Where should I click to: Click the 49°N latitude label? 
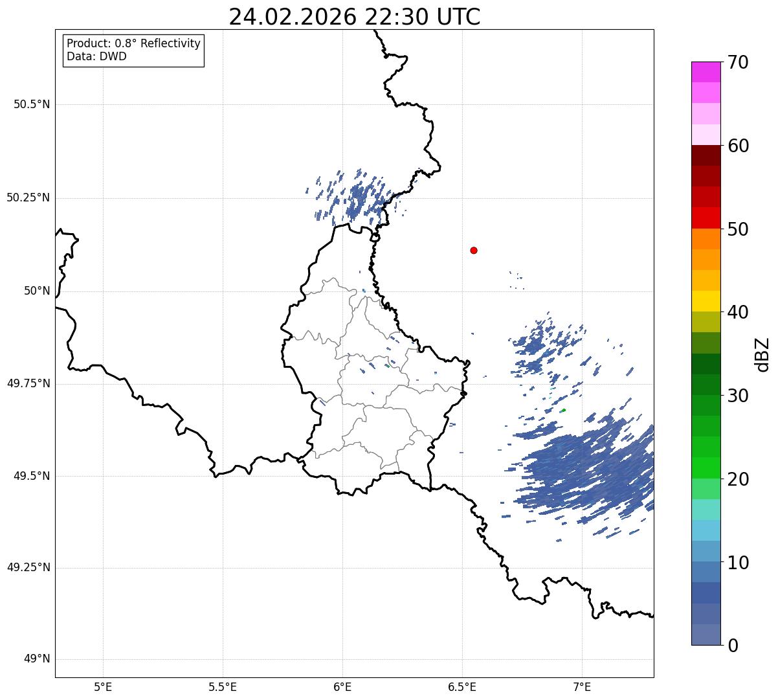(37, 659)
